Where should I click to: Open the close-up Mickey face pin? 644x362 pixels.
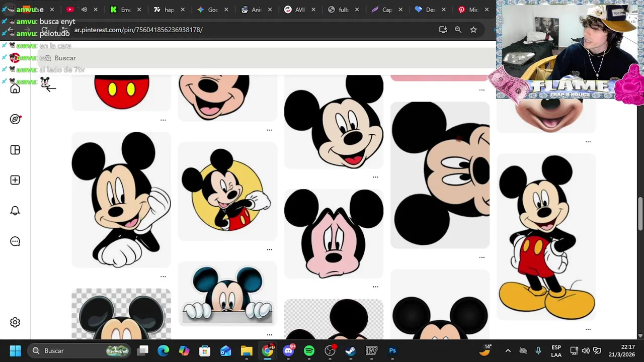[x=440, y=174]
